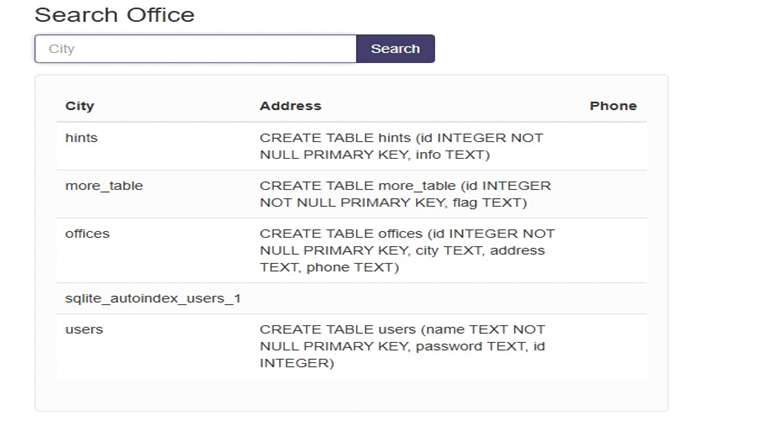This screenshot has height=442, width=780.
Task: Click the empty Phone cell in offices row
Action: coord(613,250)
